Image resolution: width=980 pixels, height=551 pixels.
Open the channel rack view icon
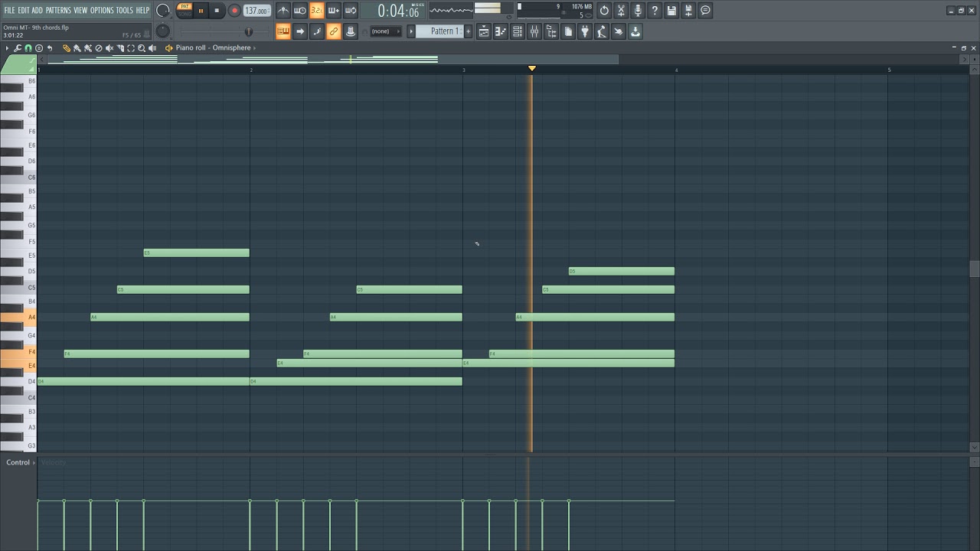pyautogui.click(x=518, y=31)
